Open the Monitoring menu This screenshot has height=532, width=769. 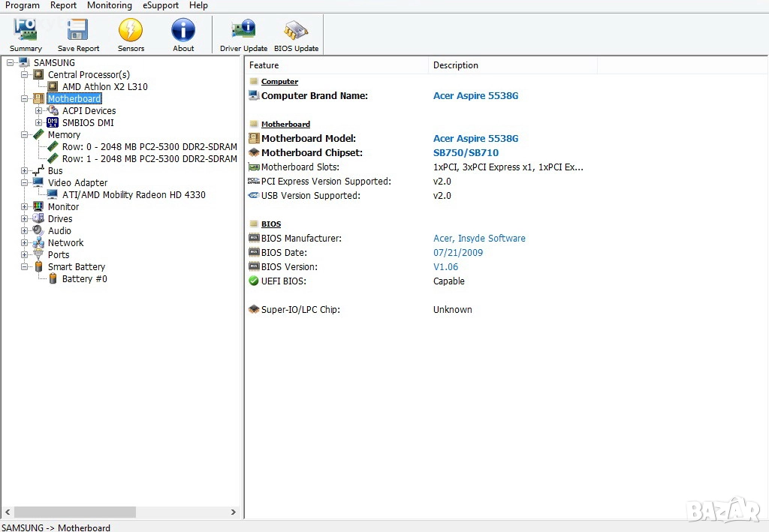coord(109,5)
